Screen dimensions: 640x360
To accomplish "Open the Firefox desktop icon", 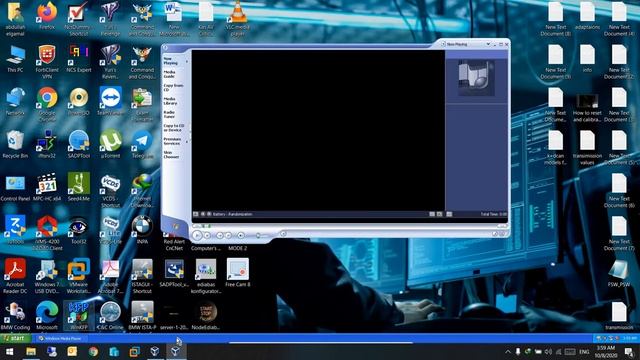I will (47, 16).
